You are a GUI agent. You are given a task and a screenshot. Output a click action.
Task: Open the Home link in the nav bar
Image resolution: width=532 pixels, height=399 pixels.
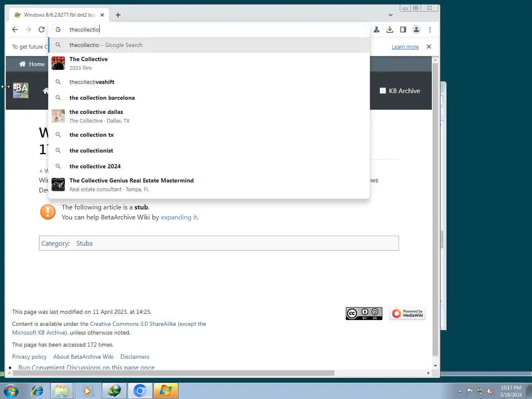tap(32, 64)
